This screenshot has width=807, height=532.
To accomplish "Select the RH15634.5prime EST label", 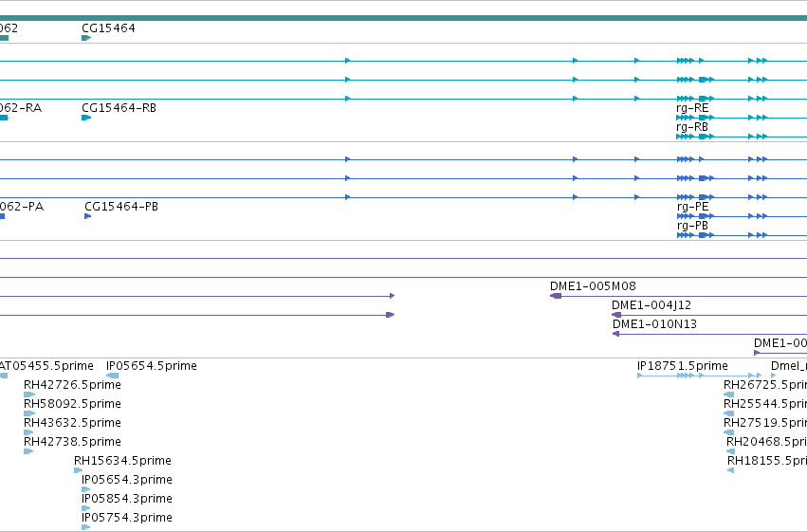I will pos(122,461).
